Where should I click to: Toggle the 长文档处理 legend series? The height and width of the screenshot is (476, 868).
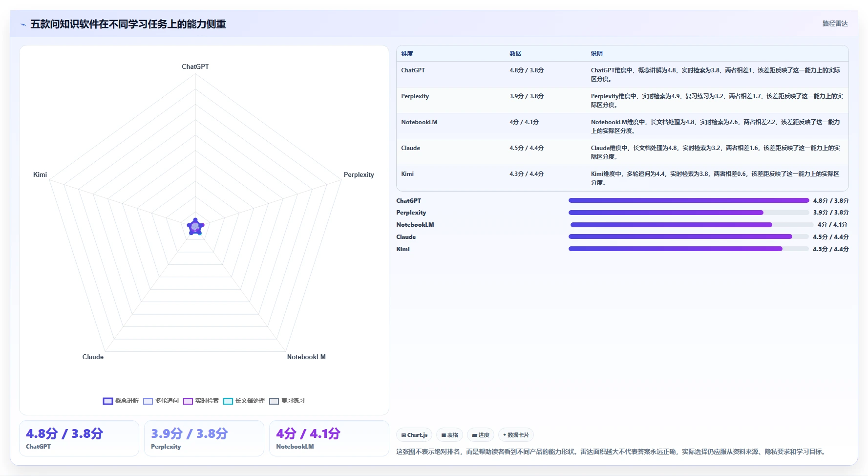pyautogui.click(x=244, y=401)
